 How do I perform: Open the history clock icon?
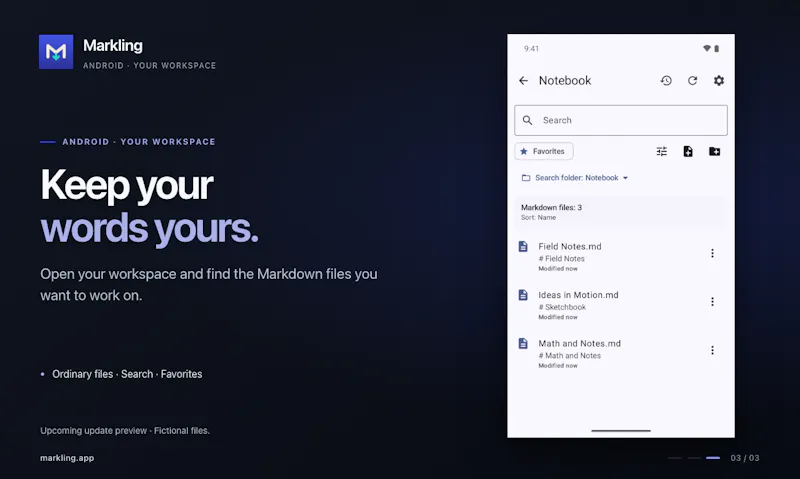tap(666, 81)
